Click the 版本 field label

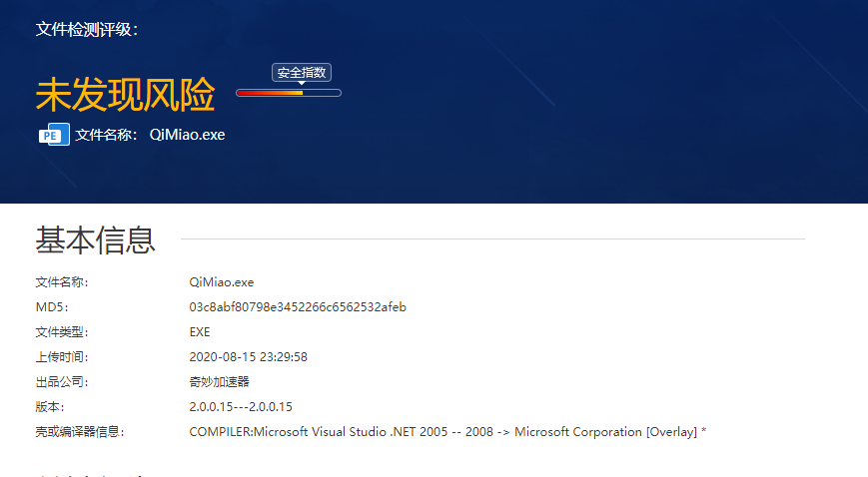[x=52, y=407]
